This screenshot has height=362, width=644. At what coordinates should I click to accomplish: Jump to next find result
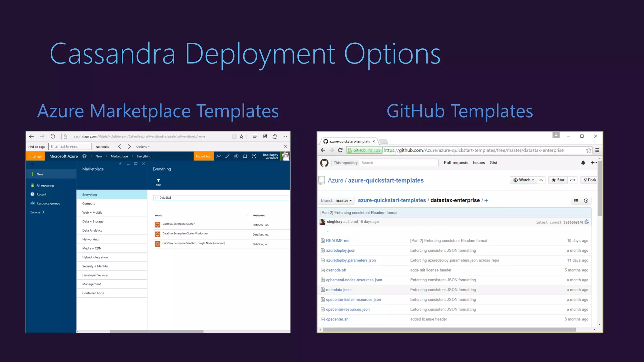129,146
